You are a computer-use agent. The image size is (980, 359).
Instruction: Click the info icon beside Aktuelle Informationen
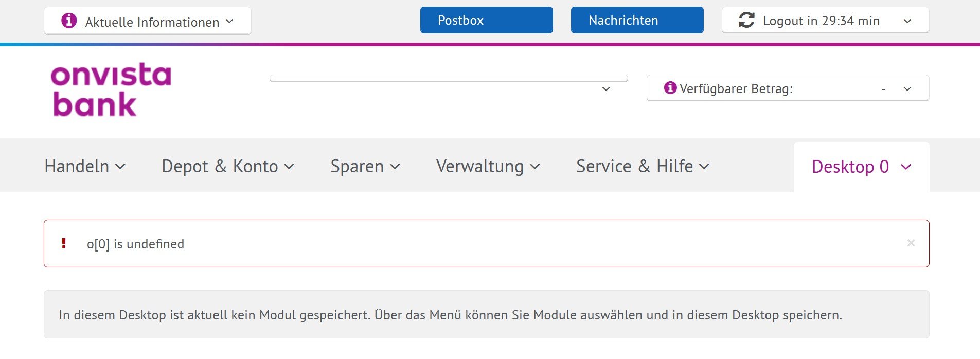(x=69, y=21)
